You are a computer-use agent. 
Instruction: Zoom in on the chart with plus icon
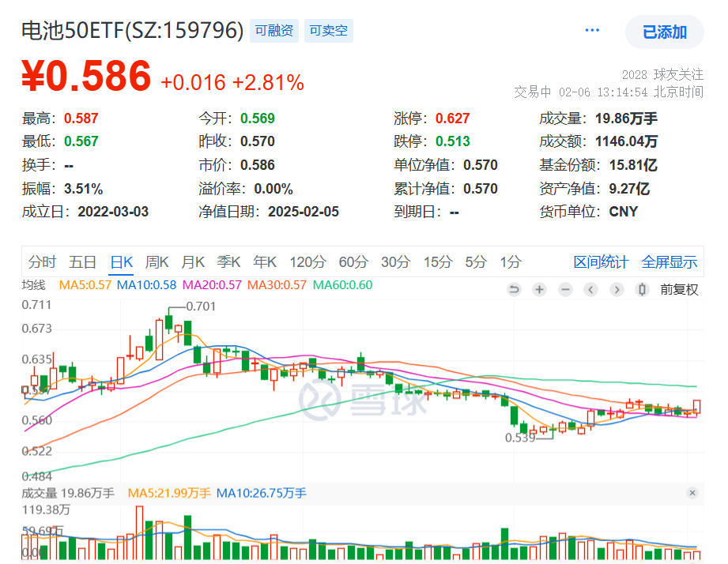tap(539, 290)
